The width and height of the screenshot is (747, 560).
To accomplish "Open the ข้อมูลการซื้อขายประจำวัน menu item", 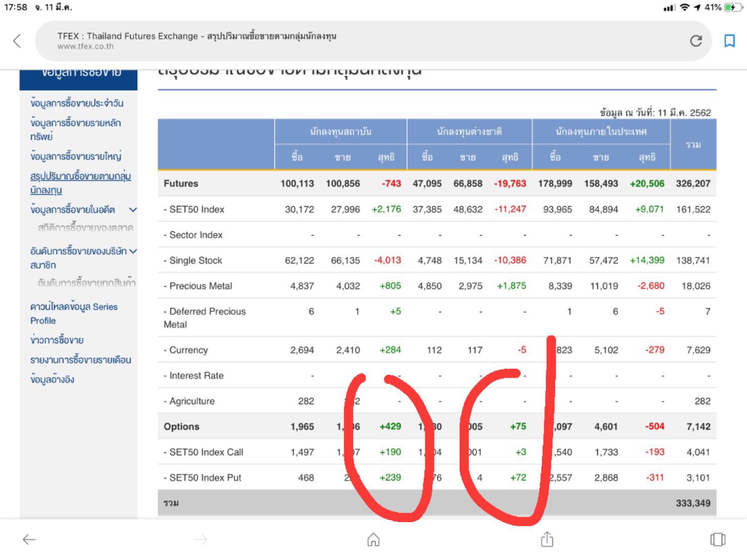I will (x=77, y=103).
